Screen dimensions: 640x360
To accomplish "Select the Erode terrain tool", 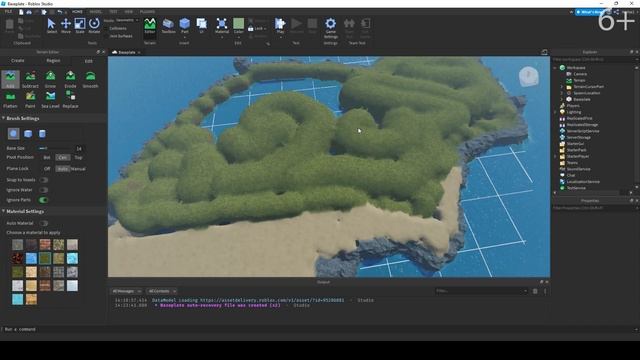I will (70, 79).
